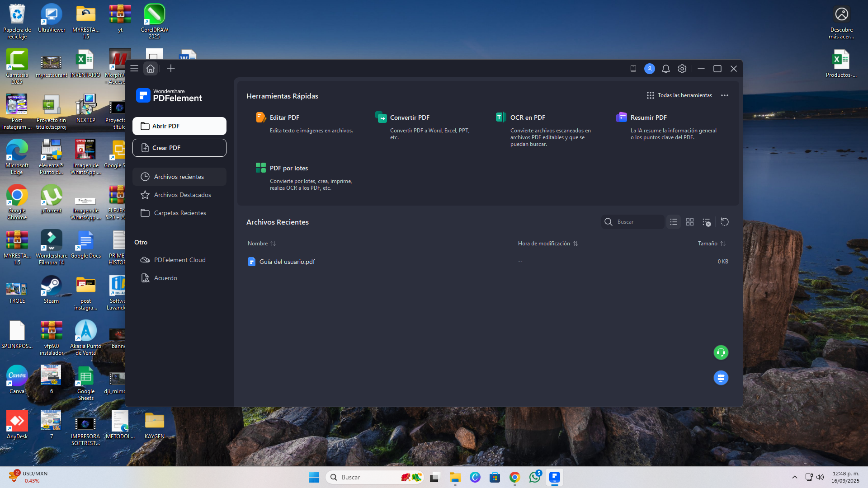Click the user account avatar
The height and width of the screenshot is (488, 868).
tap(649, 69)
